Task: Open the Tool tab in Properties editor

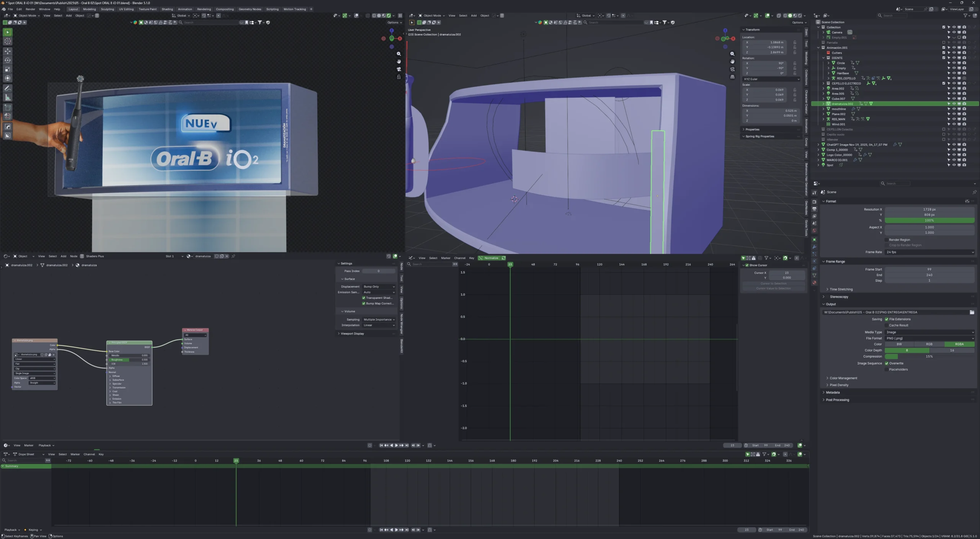Action: [815, 193]
